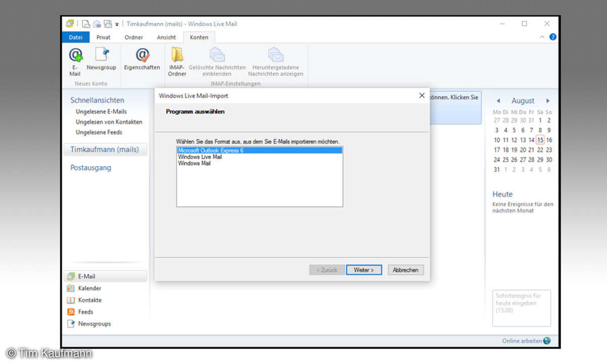The image size is (607, 364).
Task: Open Ungelesene E-Mails quick view
Action: tap(101, 111)
